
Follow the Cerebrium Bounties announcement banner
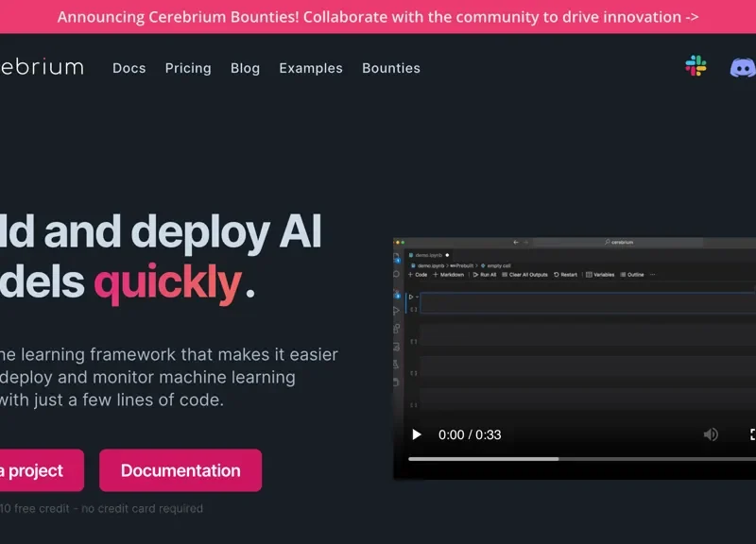(378, 17)
